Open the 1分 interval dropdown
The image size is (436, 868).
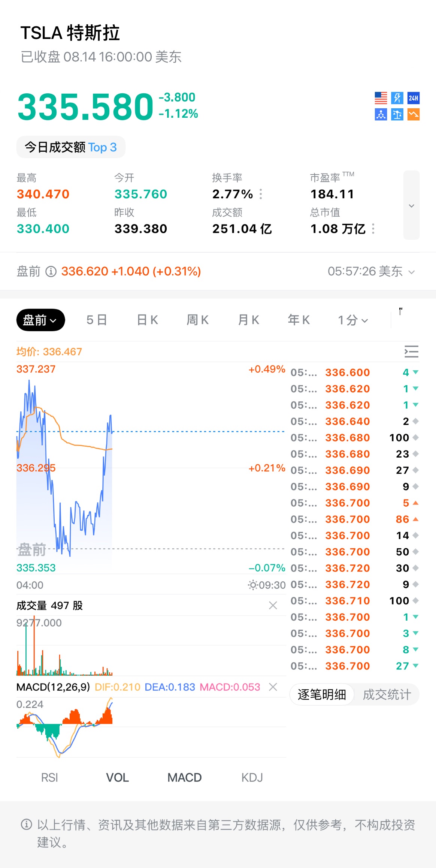(353, 320)
